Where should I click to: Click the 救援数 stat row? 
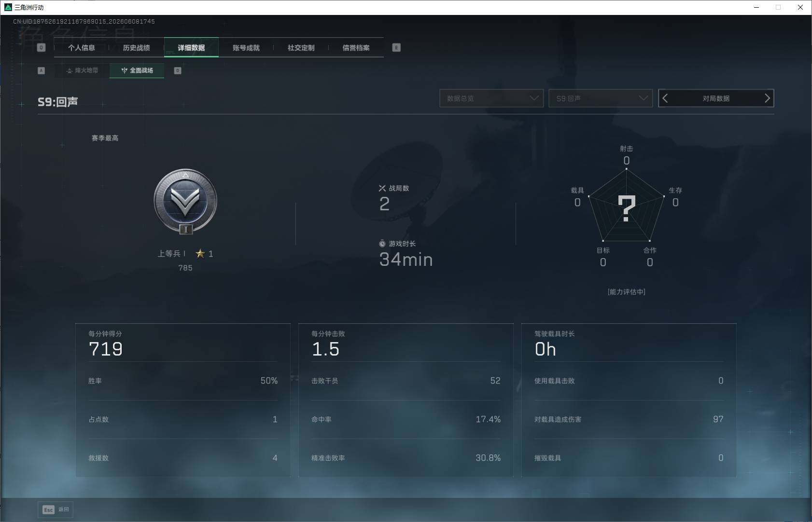pyautogui.click(x=183, y=458)
